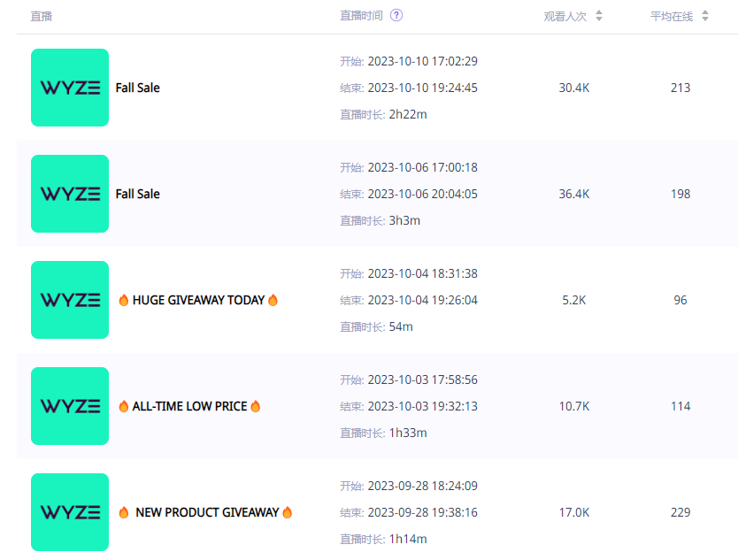Image resolution: width=738 pixels, height=560 pixels.
Task: Open the Fall Sale stream from 2023-10-10
Action: click(x=137, y=88)
